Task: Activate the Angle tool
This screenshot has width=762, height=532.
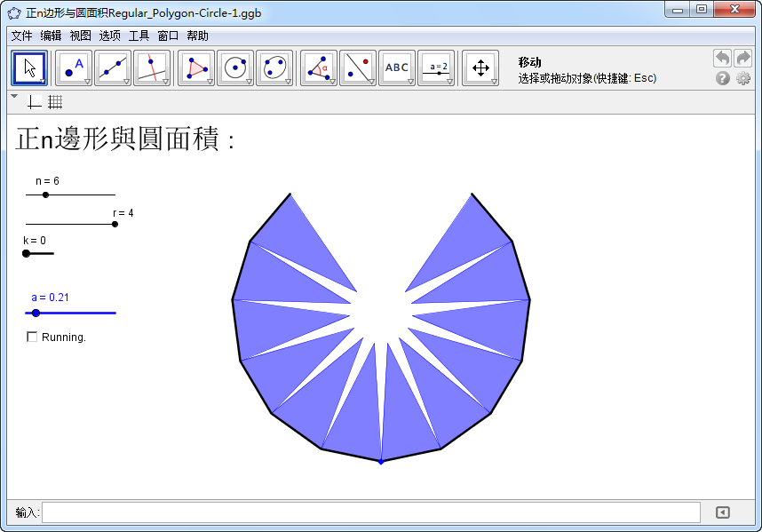Action: pos(319,67)
